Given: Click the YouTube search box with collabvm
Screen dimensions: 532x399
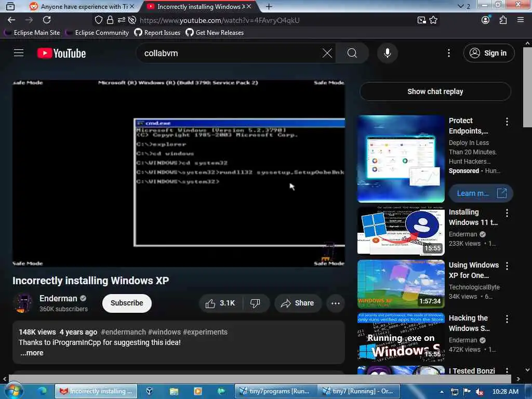Looking at the screenshot, I should coord(231,54).
